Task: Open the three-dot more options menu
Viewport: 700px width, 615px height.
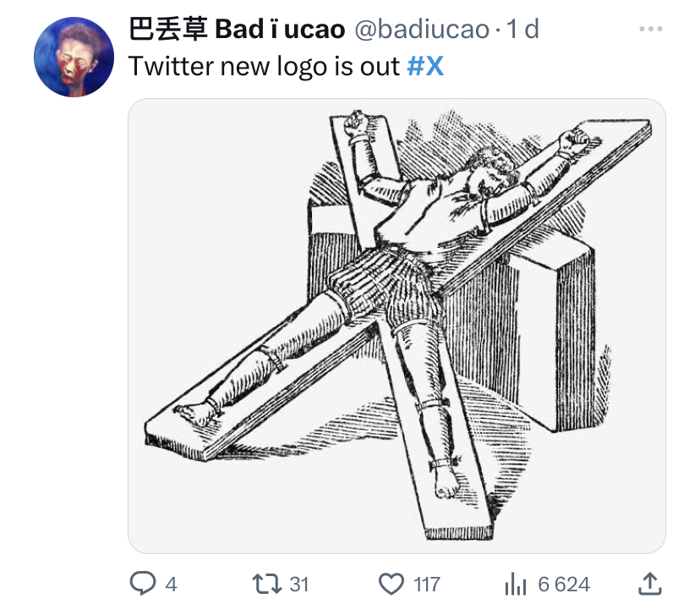Action: [x=650, y=29]
